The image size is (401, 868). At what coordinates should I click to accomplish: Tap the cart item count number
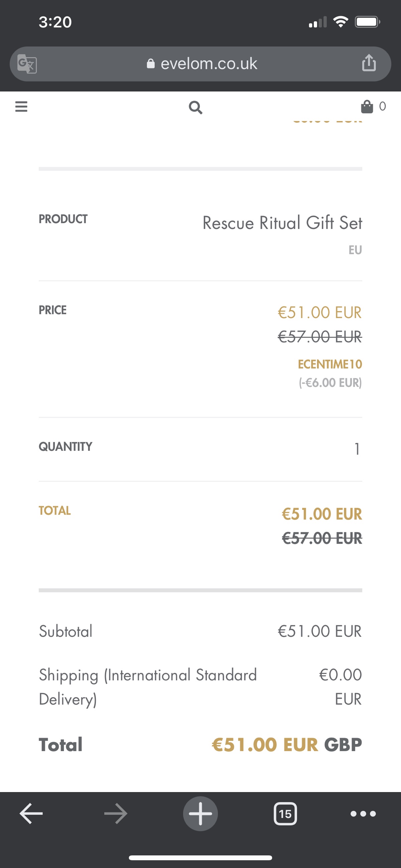tap(383, 106)
